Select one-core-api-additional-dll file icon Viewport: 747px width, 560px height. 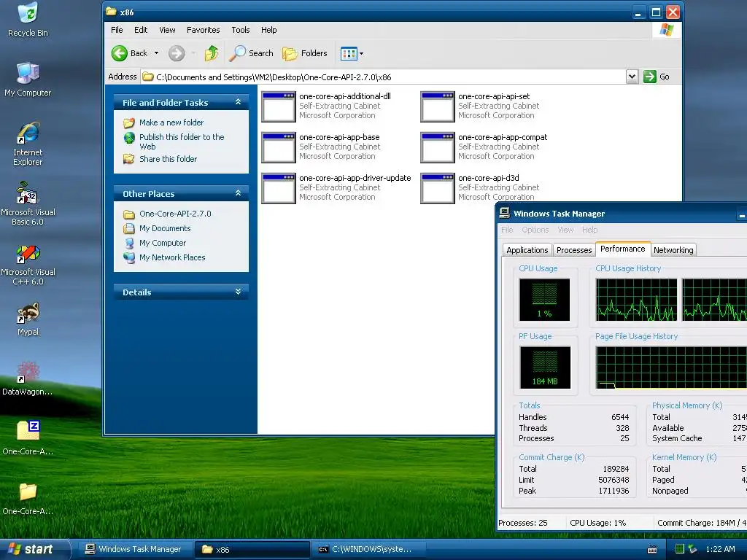(x=279, y=106)
